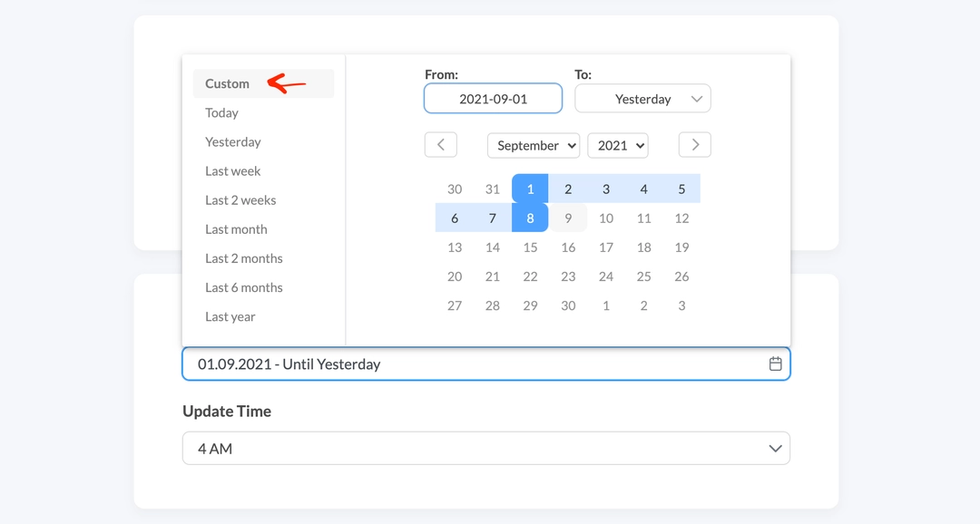Image resolution: width=980 pixels, height=524 pixels.
Task: Expand the To dropdown set to Yesterday
Action: pyautogui.click(x=642, y=99)
